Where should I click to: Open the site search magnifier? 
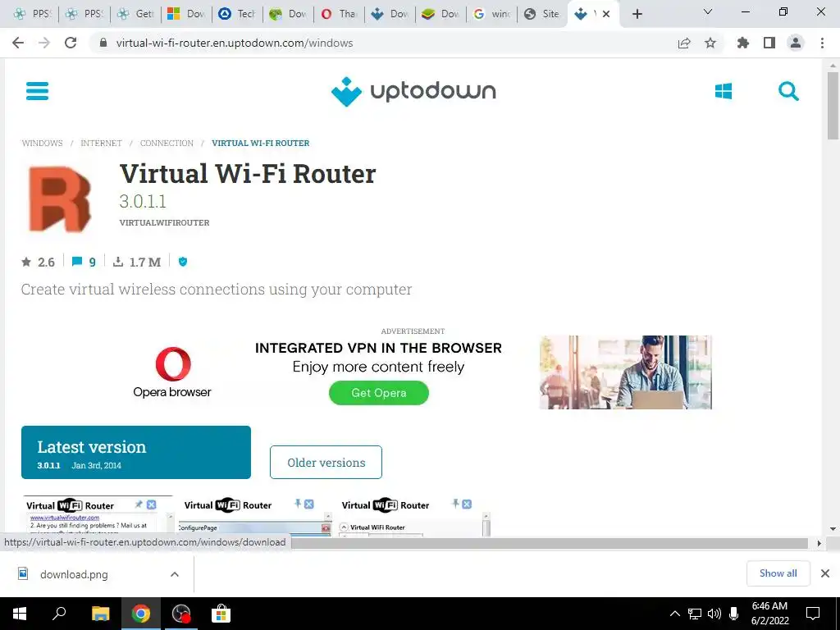pos(788,91)
